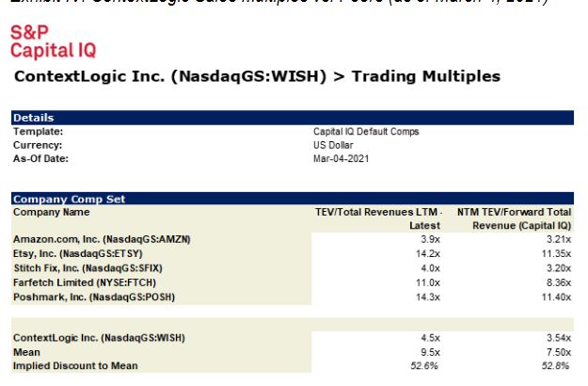Select the US Dollar currency value
The width and height of the screenshot is (588, 386).
pos(331,146)
